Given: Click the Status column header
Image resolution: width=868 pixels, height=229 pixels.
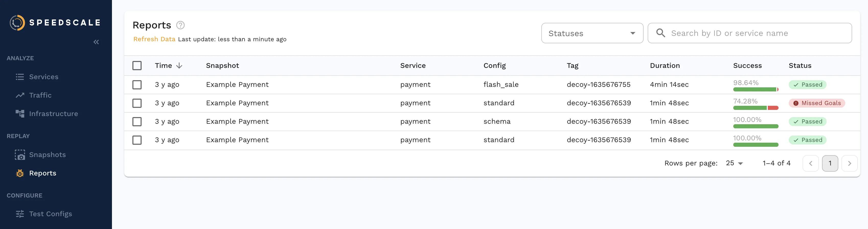Looking at the screenshot, I should pos(800,66).
